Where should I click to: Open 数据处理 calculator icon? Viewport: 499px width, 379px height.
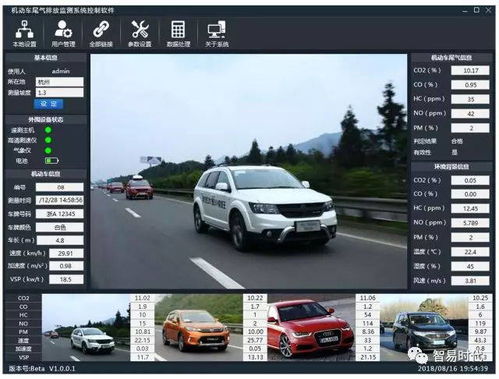pyautogui.click(x=178, y=33)
